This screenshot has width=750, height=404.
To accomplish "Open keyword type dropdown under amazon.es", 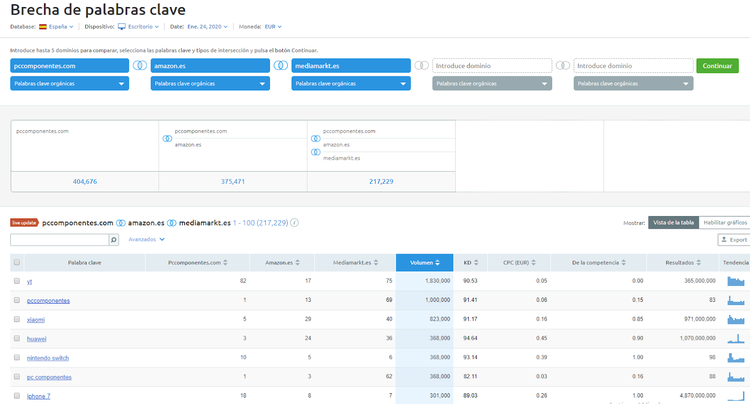I will [x=210, y=83].
